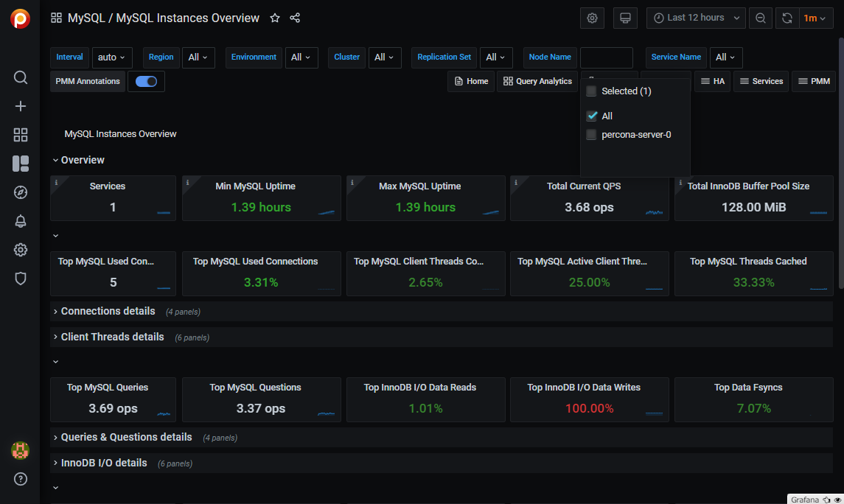This screenshot has height=504, width=844.
Task: Open the HA dashboards menu
Action: click(x=713, y=81)
